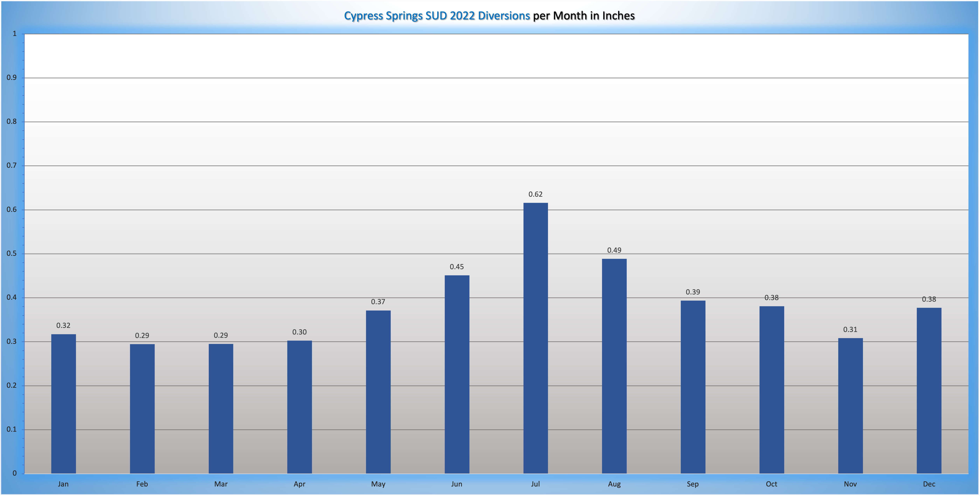980x496 pixels.
Task: Click the 0.38 label above Dec
Action: 929,299
